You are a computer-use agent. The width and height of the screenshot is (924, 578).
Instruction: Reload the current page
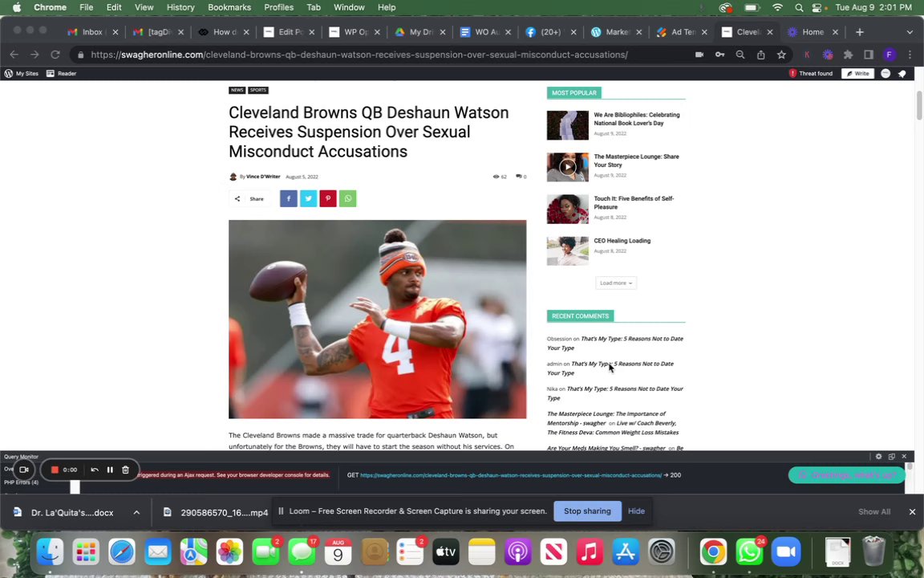tap(55, 55)
